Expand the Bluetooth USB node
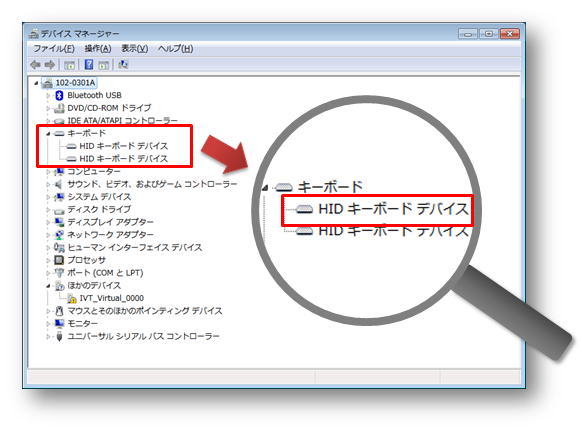Screen dimensions: 582x431 click(48, 96)
